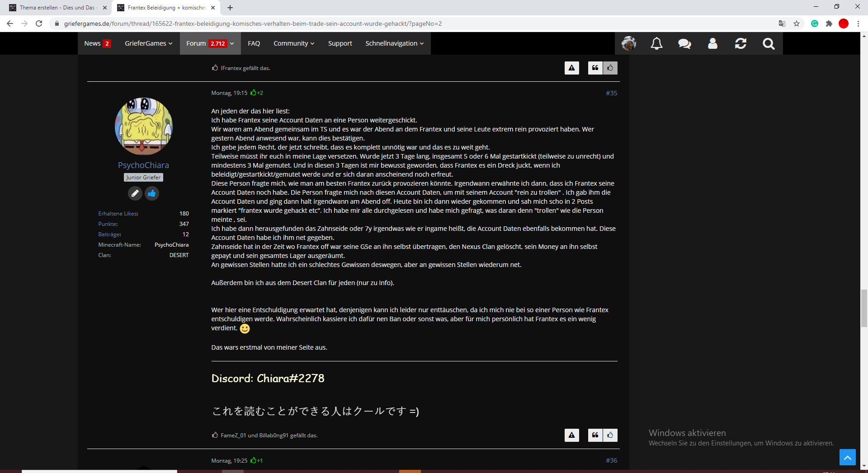Click the refresh arrows icon in navbar
This screenshot has height=473, width=868.
741,43
